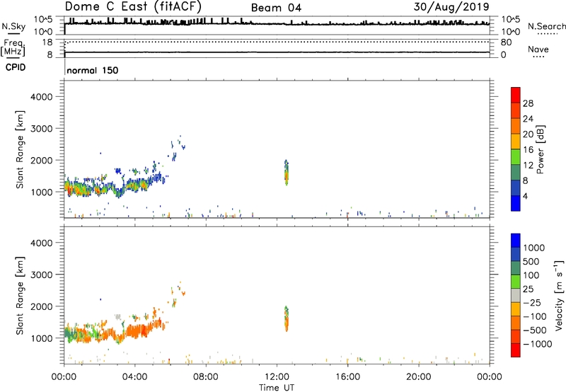The height and width of the screenshot is (392, 566).
Task: Click the '16:00' time axis tick
Action: pos(347,377)
